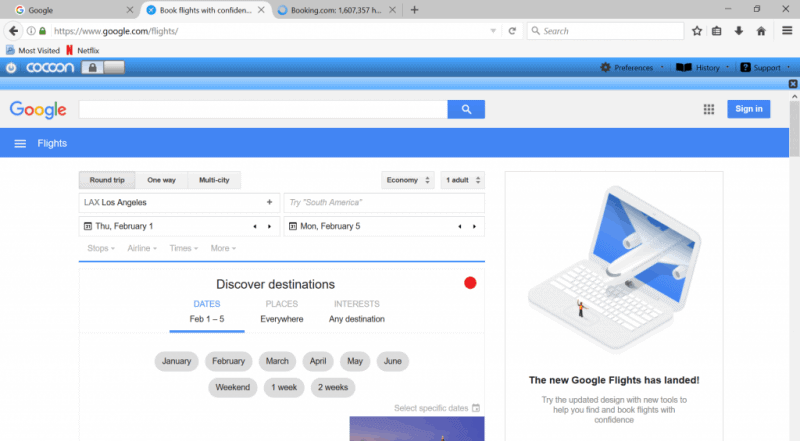Expand the Times filter

click(x=184, y=249)
